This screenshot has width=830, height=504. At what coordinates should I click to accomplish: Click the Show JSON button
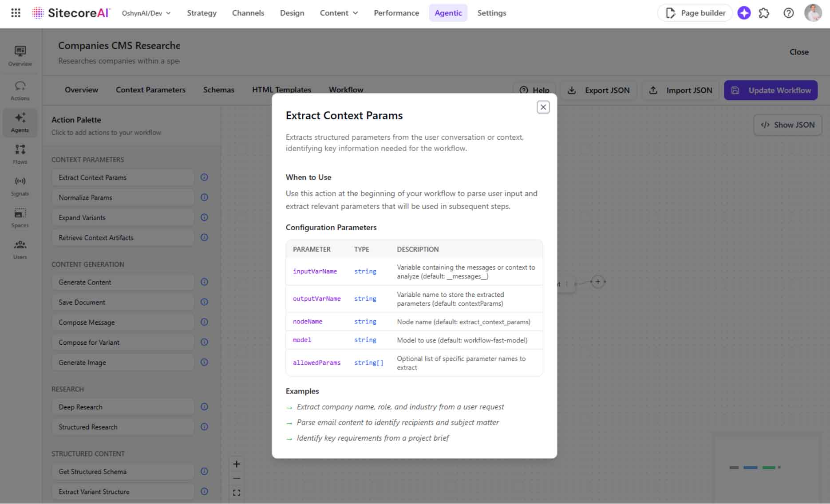[x=788, y=125]
